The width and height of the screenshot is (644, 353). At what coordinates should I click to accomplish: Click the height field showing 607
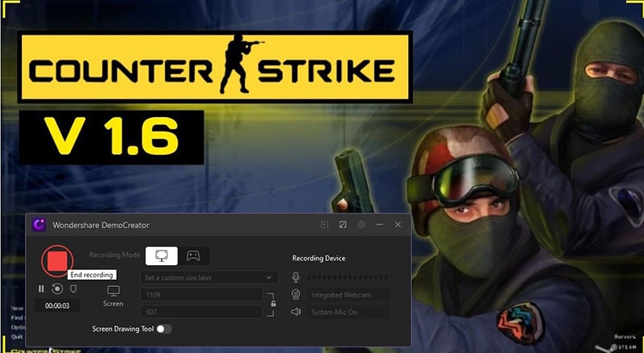pyautogui.click(x=201, y=312)
